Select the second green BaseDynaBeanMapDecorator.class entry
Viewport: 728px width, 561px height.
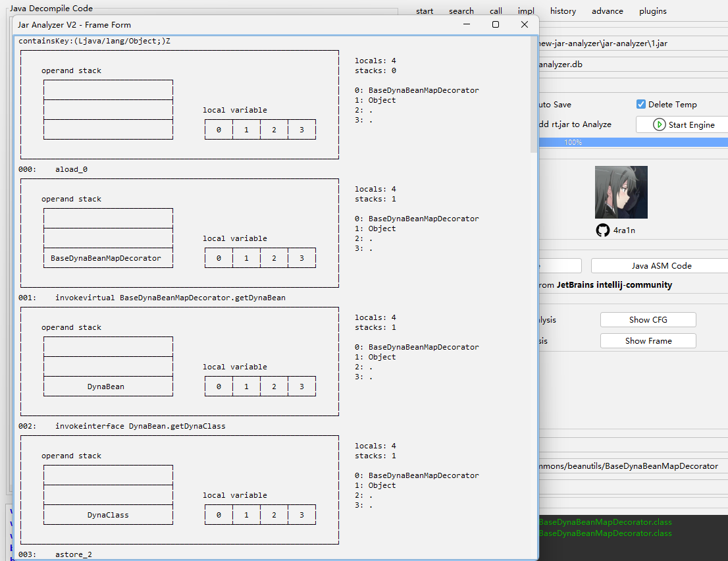(605, 533)
